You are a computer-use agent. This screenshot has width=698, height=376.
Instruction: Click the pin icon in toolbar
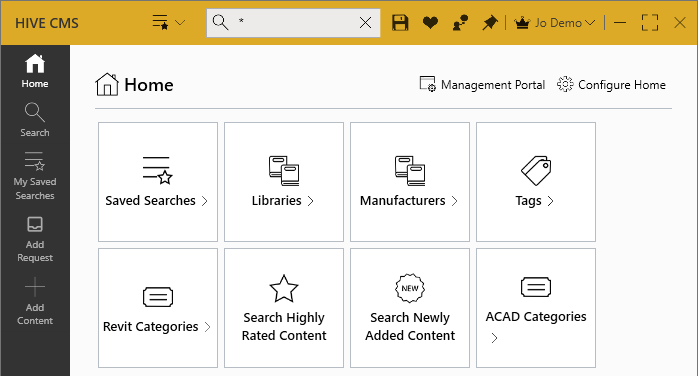(490, 22)
